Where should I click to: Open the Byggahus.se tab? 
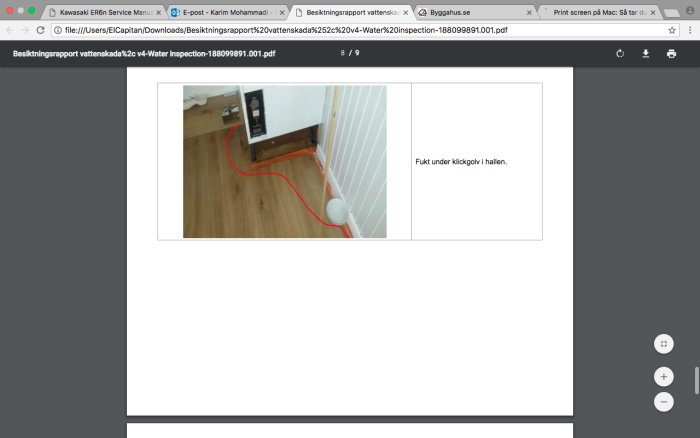coord(475,13)
